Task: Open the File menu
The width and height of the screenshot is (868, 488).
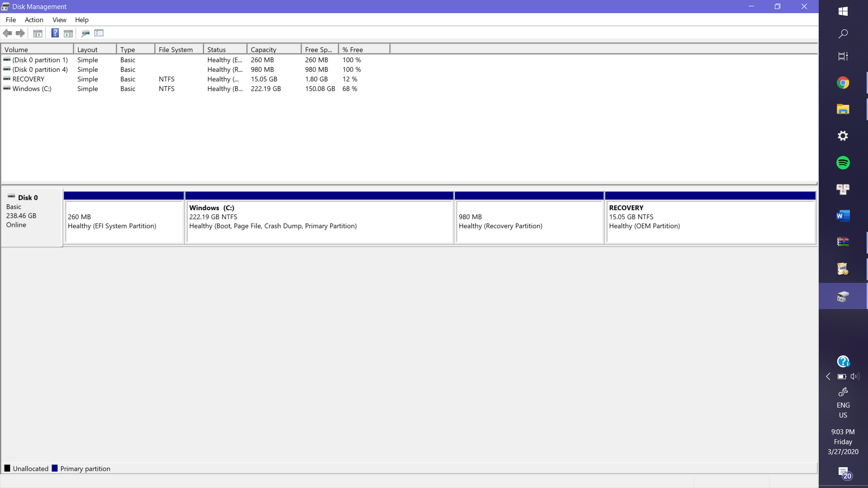Action: tap(11, 20)
